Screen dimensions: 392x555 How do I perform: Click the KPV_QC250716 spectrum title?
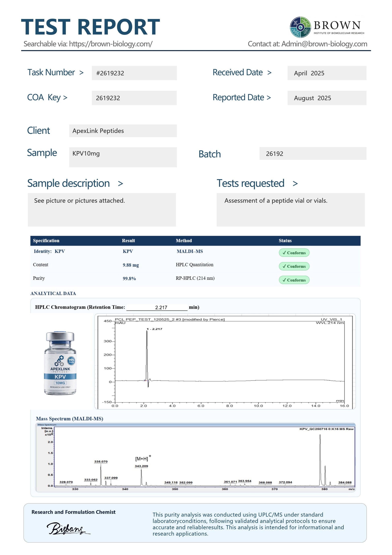click(326, 429)
